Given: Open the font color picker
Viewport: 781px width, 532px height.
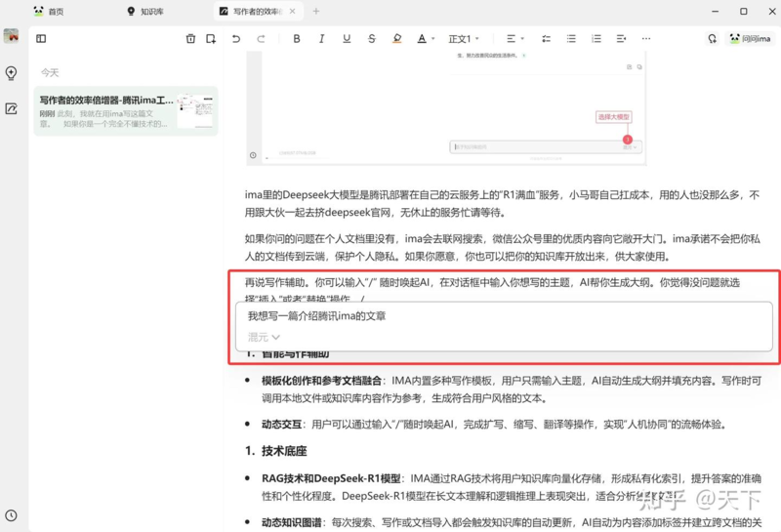Looking at the screenshot, I should tap(426, 39).
